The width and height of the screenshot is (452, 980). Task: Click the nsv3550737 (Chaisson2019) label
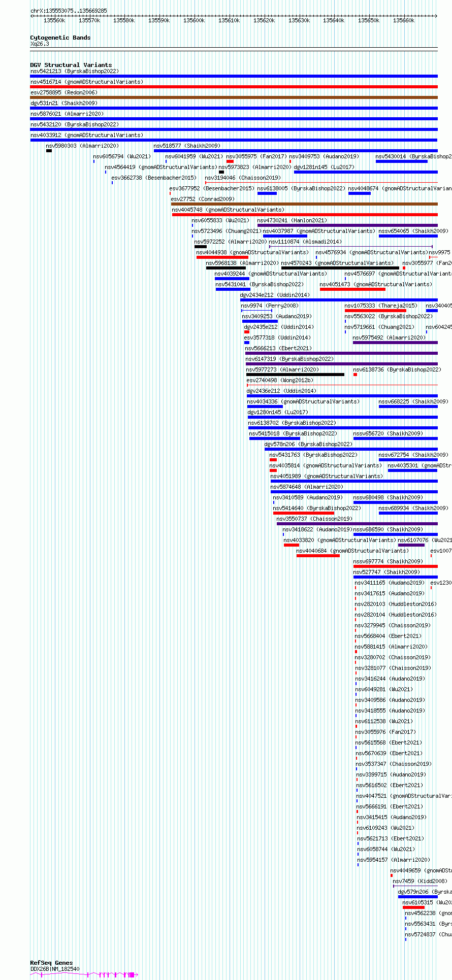pyautogui.click(x=314, y=519)
